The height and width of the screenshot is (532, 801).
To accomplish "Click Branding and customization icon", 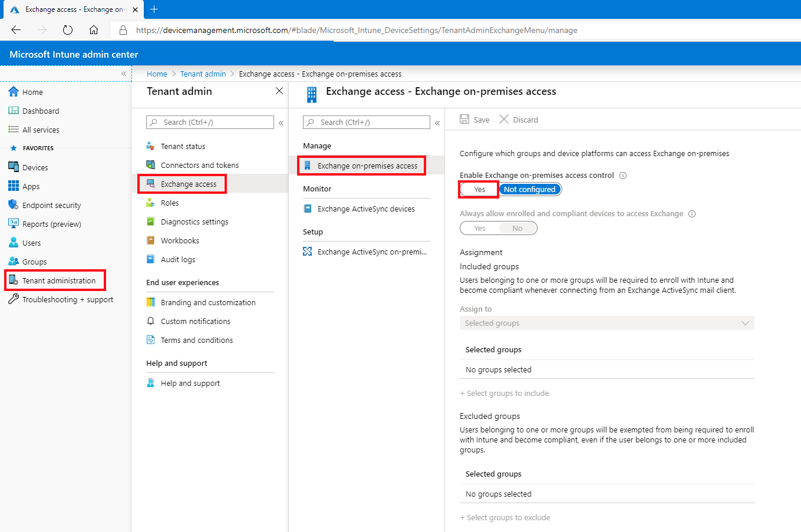I will [150, 302].
